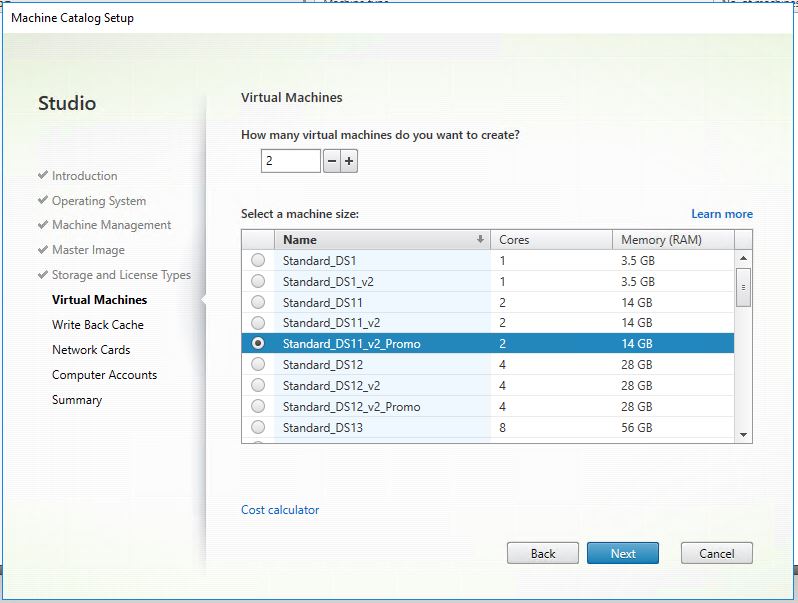This screenshot has width=798, height=603.
Task: Open the Learn more link
Action: [x=721, y=214]
